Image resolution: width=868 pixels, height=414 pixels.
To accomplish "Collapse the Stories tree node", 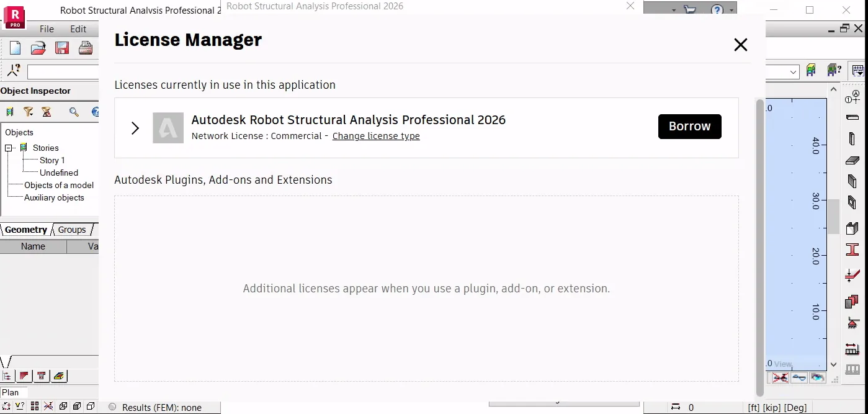I will click(9, 148).
